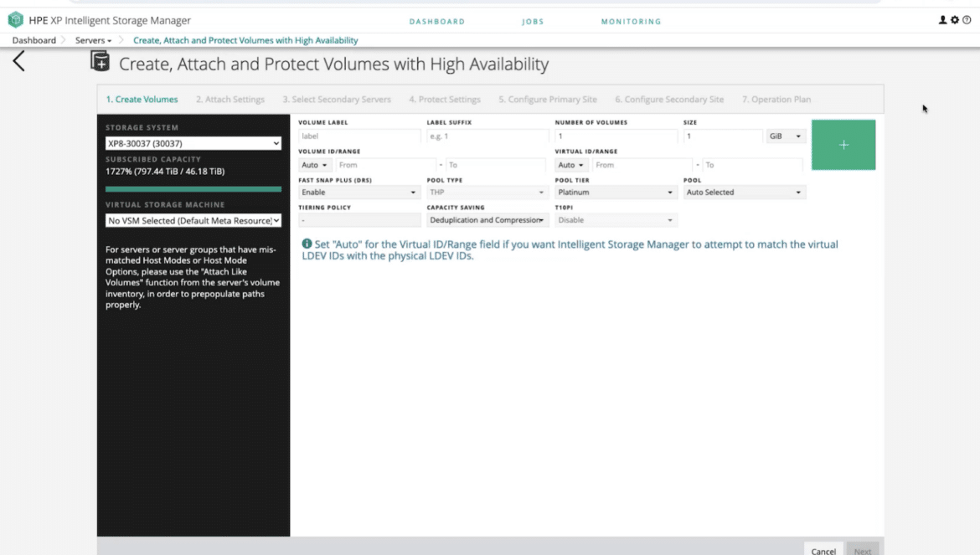Select the 6. Configure Secondary Site step
This screenshot has height=555, width=980.
point(669,100)
